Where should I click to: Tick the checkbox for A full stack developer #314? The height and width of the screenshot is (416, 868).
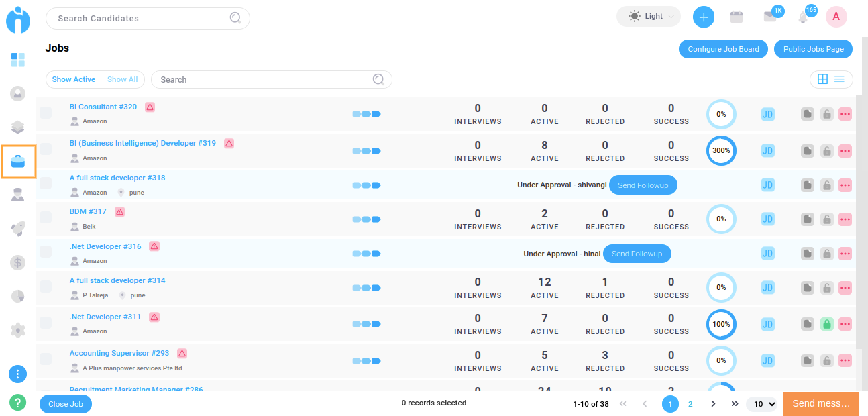coord(46,287)
